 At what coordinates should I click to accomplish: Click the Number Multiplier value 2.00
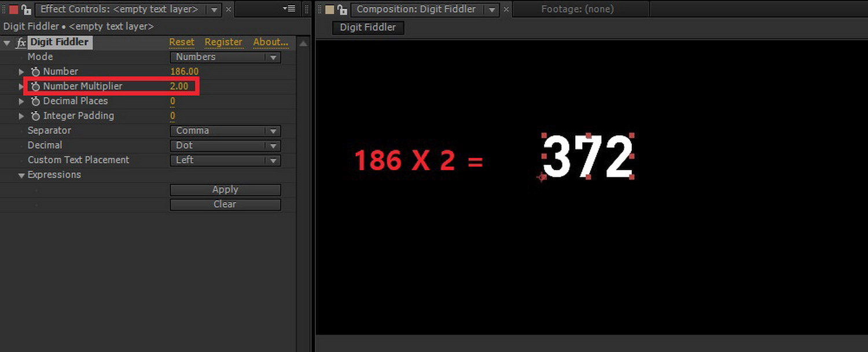(x=180, y=86)
